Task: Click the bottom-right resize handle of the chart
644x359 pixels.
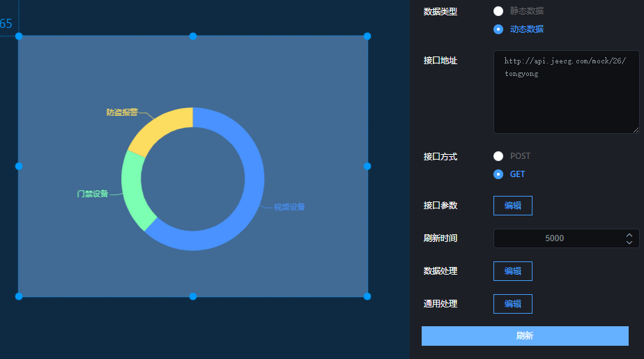Action: [x=367, y=296]
